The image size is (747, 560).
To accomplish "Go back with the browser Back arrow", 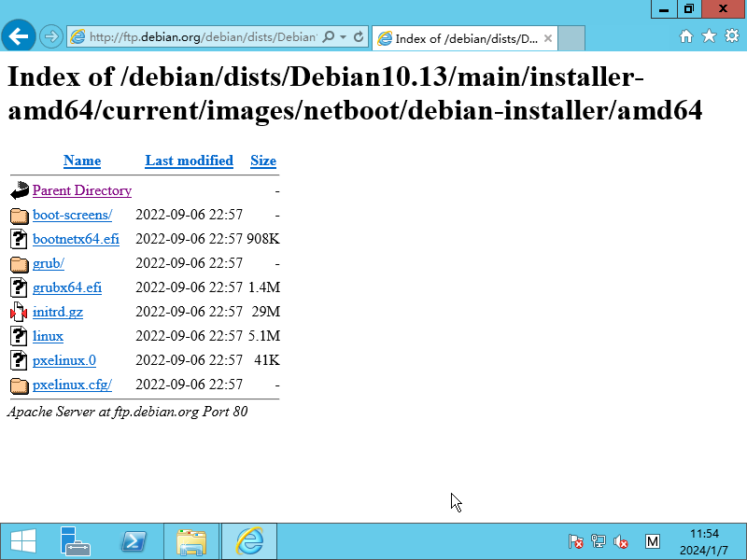I will pos(19,35).
